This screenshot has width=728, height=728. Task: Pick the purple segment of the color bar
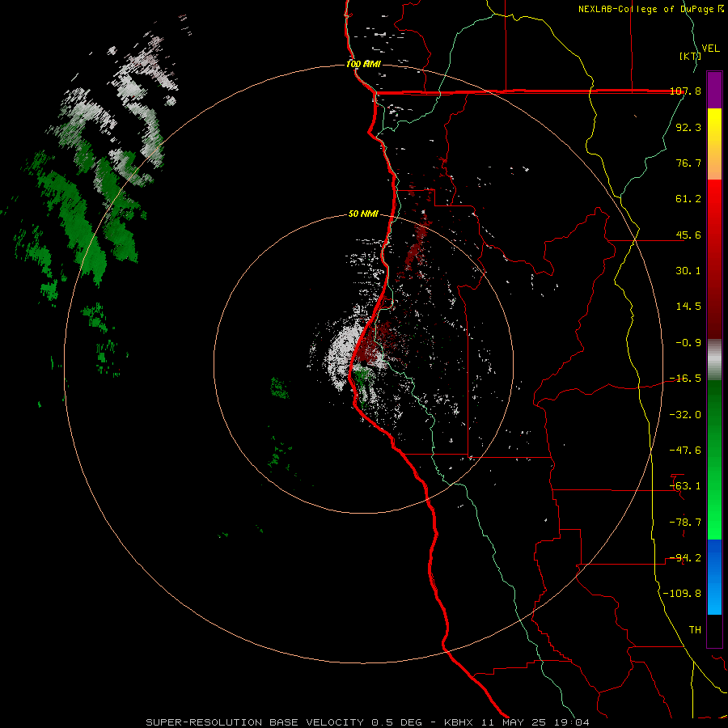[714, 90]
